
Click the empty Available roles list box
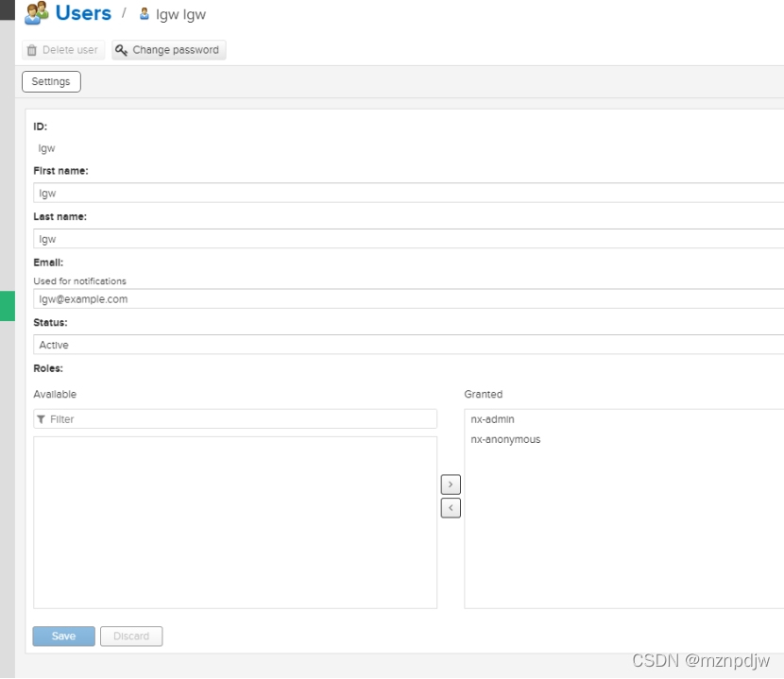tap(235, 522)
